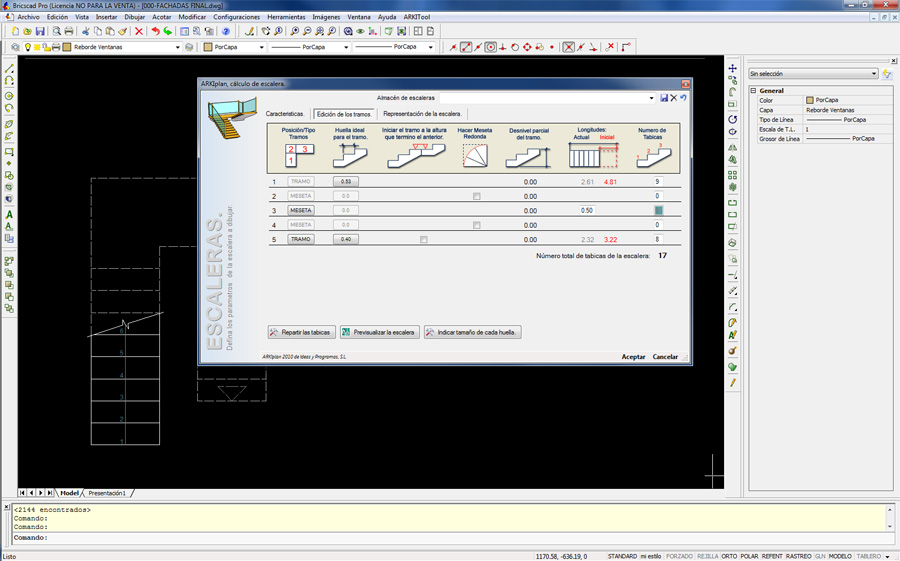Toggle ORTO mode in the status bar
The image size is (900, 561).
[729, 556]
